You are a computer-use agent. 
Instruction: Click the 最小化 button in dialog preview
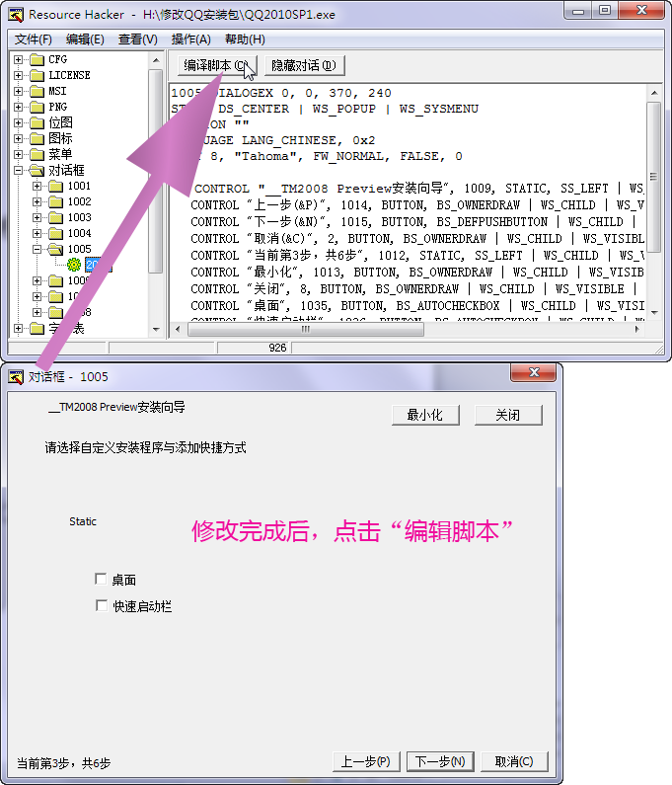pos(425,415)
